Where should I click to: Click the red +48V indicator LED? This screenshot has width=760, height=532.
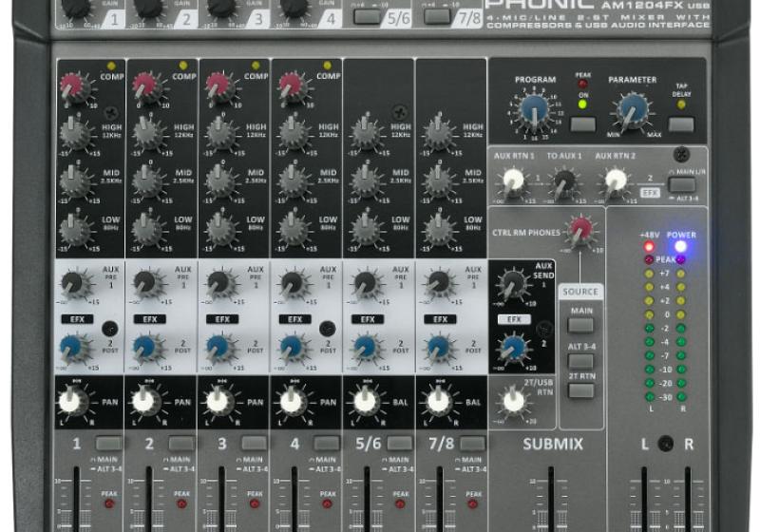649,247
